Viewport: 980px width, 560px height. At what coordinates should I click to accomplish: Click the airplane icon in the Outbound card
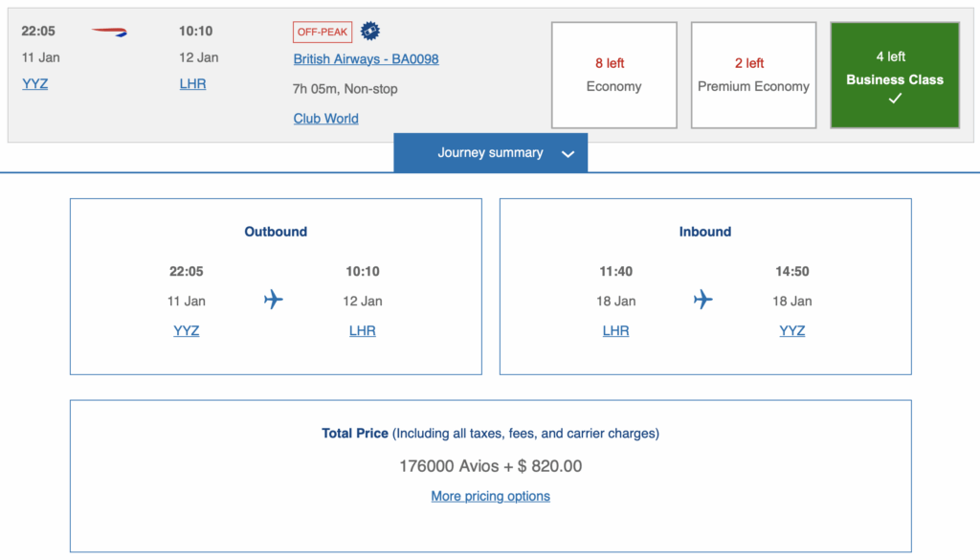click(273, 300)
